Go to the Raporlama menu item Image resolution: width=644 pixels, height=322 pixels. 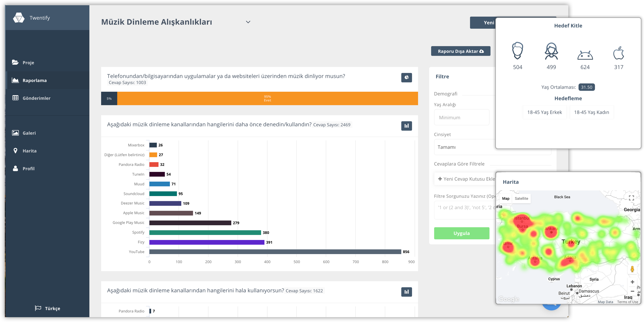[47, 80]
